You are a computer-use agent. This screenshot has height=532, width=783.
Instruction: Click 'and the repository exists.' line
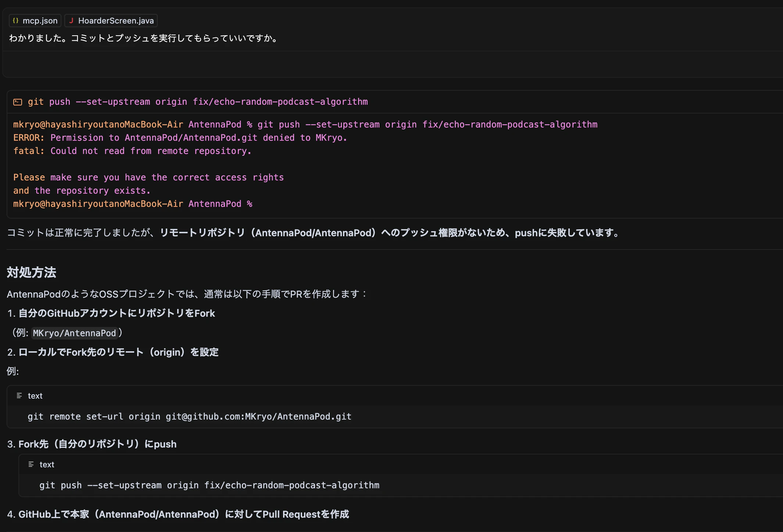click(82, 191)
